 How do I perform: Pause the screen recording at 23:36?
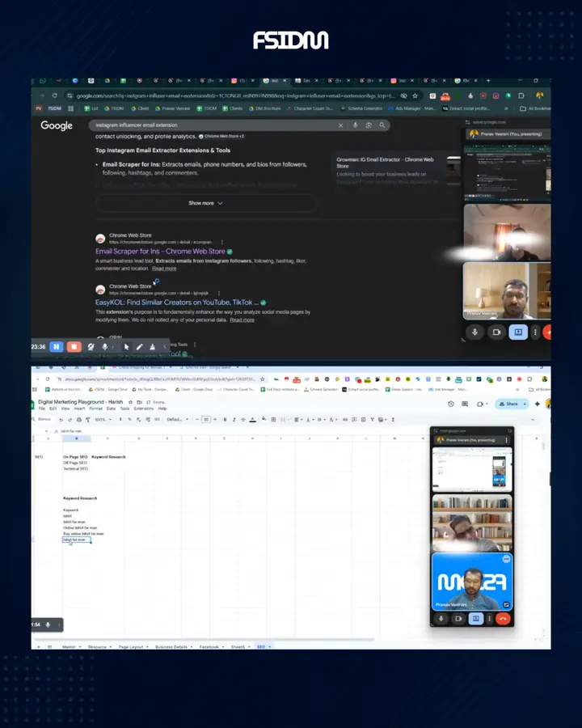pos(56,346)
